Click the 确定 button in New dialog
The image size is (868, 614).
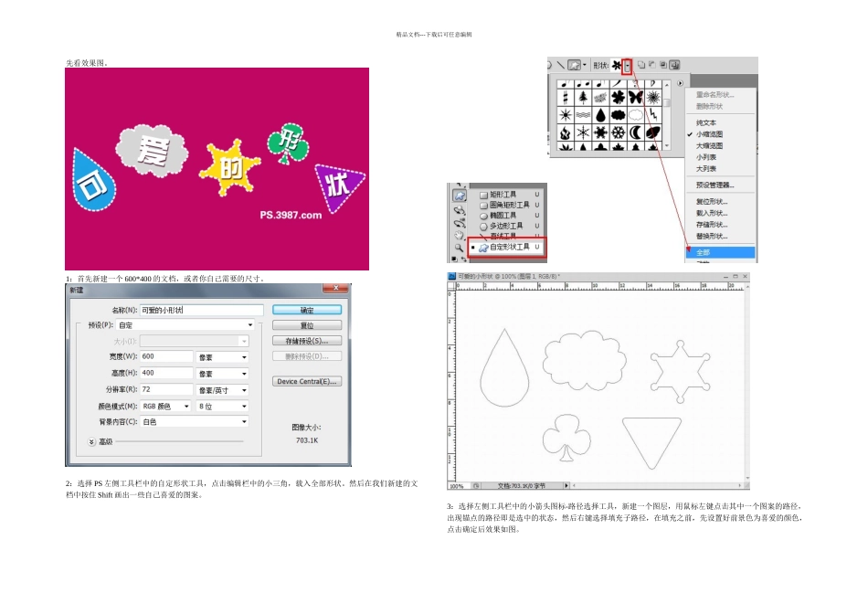coord(307,310)
